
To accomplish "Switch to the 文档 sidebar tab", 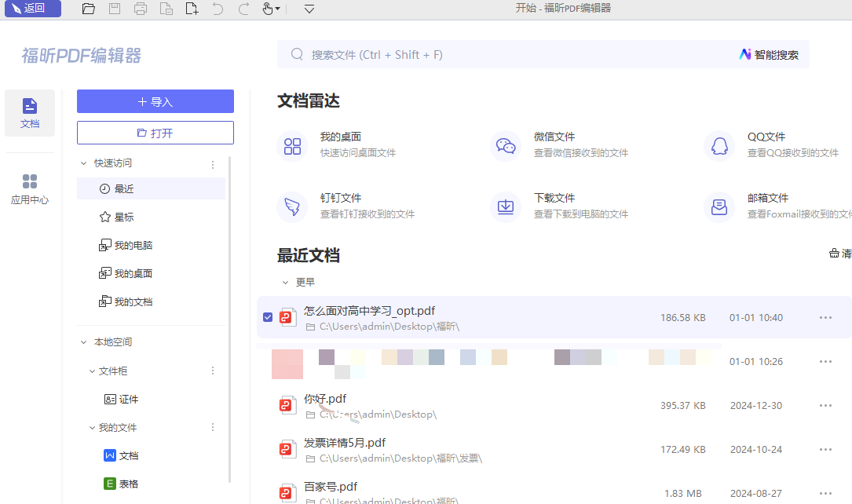I will [30, 113].
